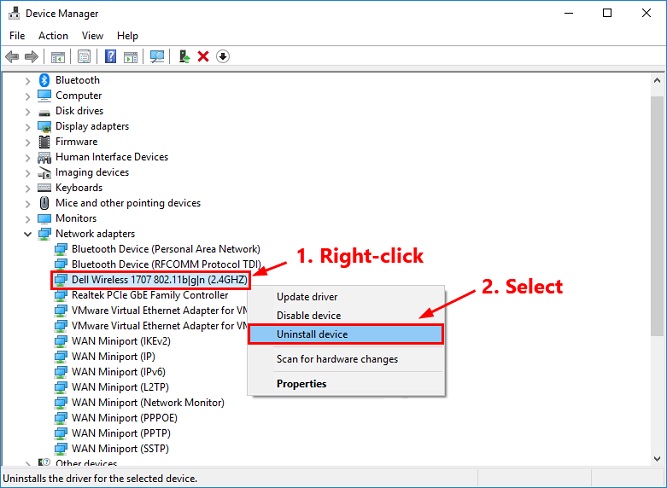
Task: Click the WAN Miniport (SSTP) adapter icon
Action: (61, 448)
